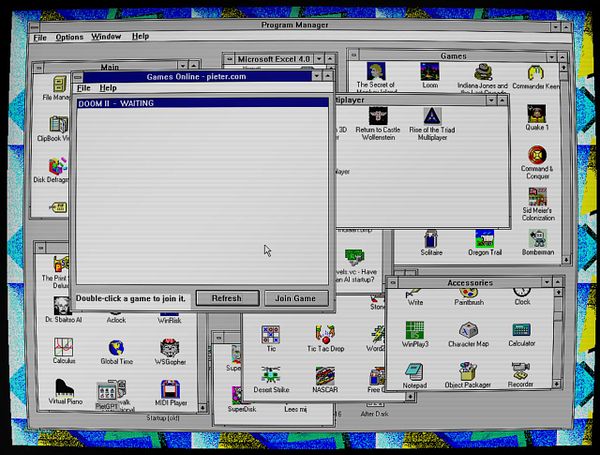
Task: Open the Notepad icon
Action: [x=414, y=372]
